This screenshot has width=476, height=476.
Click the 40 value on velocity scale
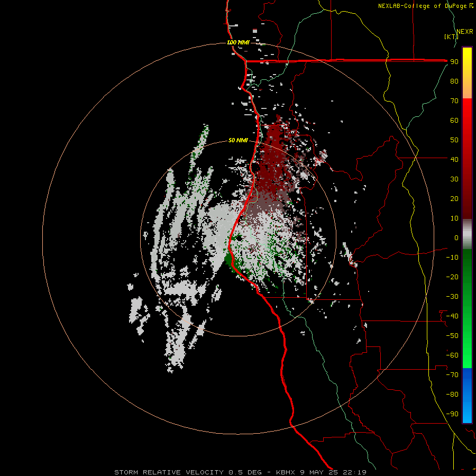click(454, 160)
